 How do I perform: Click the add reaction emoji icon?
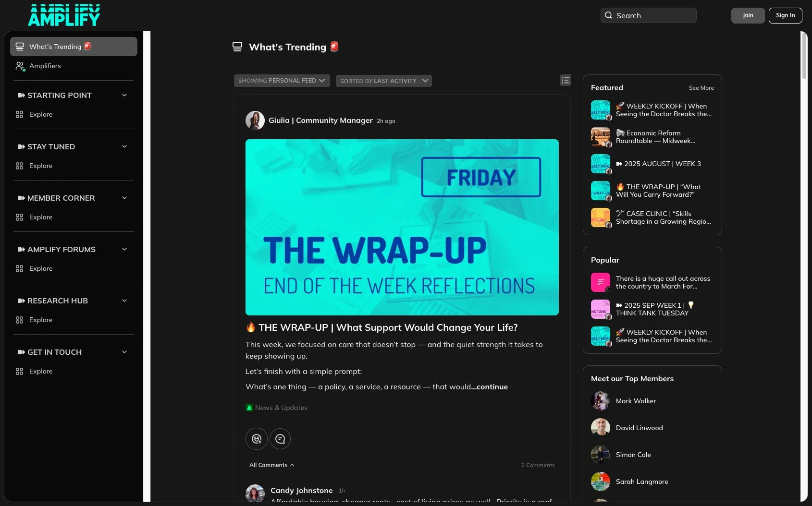[257, 439]
